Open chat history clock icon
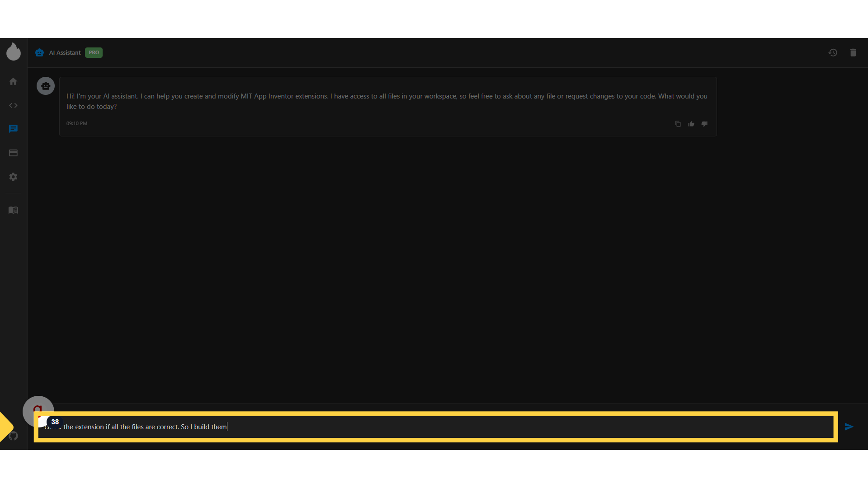Image resolution: width=868 pixels, height=488 pixels. pyautogui.click(x=833, y=52)
